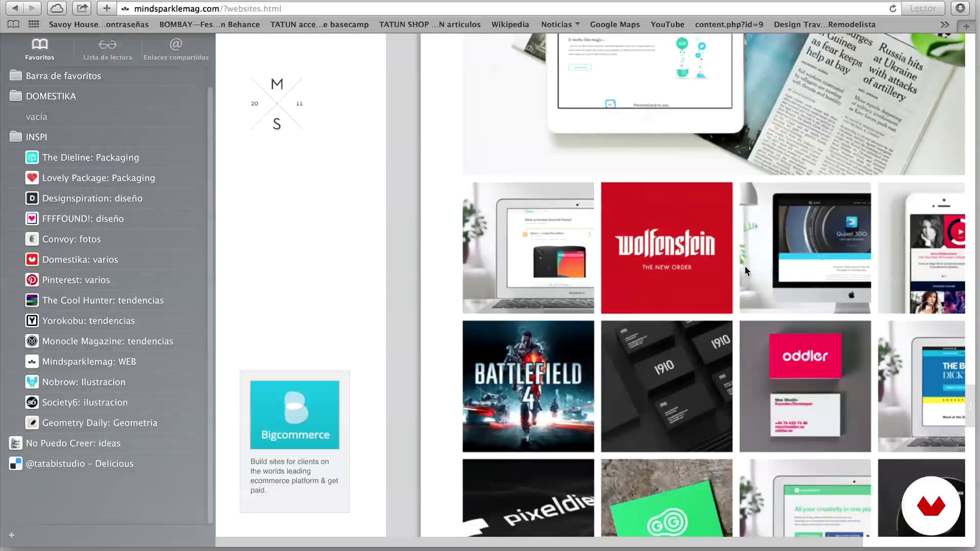Viewport: 980px width, 551px height.
Task: Open the Noticias bookmarks dropdown
Action: [x=560, y=24]
